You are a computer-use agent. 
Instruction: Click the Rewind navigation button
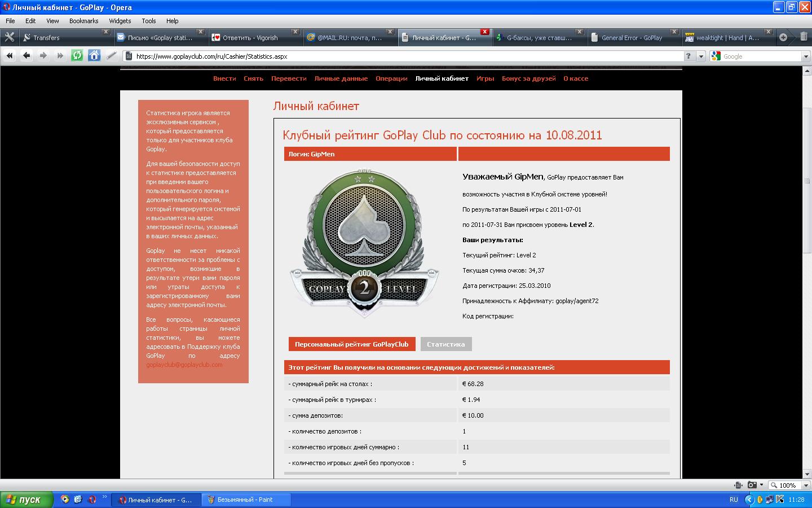pos(10,55)
